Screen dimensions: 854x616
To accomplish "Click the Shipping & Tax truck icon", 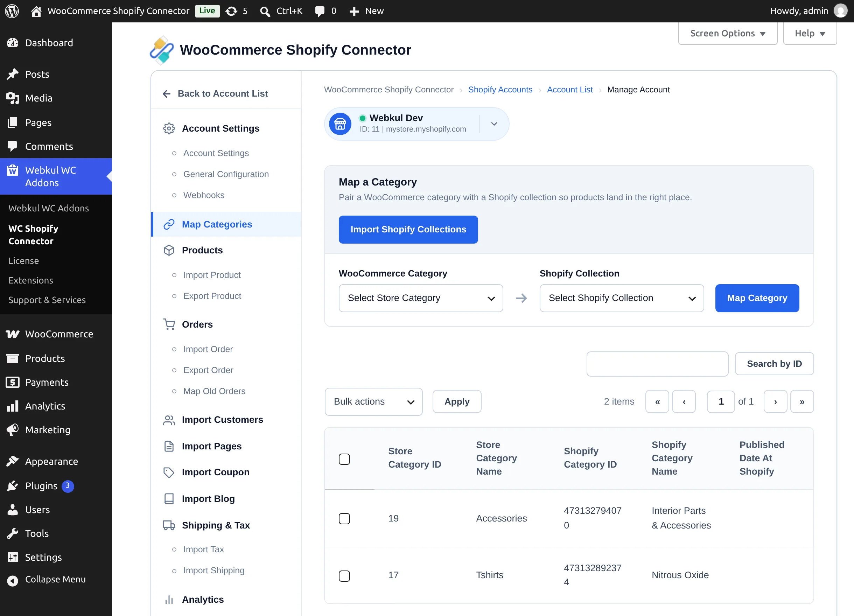I will coord(169,525).
